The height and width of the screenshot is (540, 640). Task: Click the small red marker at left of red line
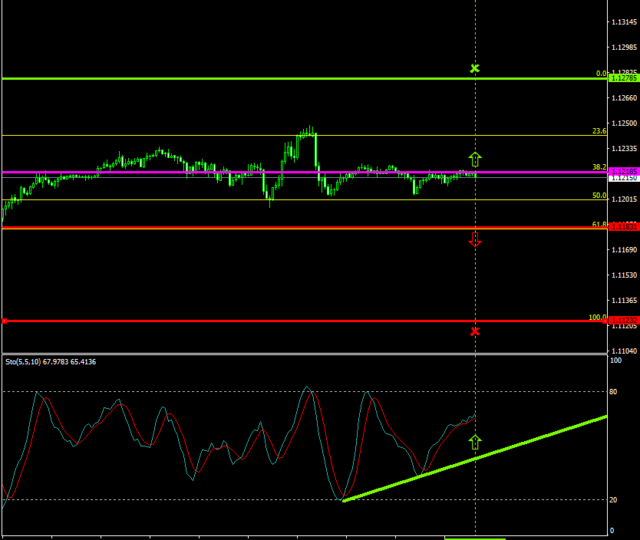click(x=5, y=293)
